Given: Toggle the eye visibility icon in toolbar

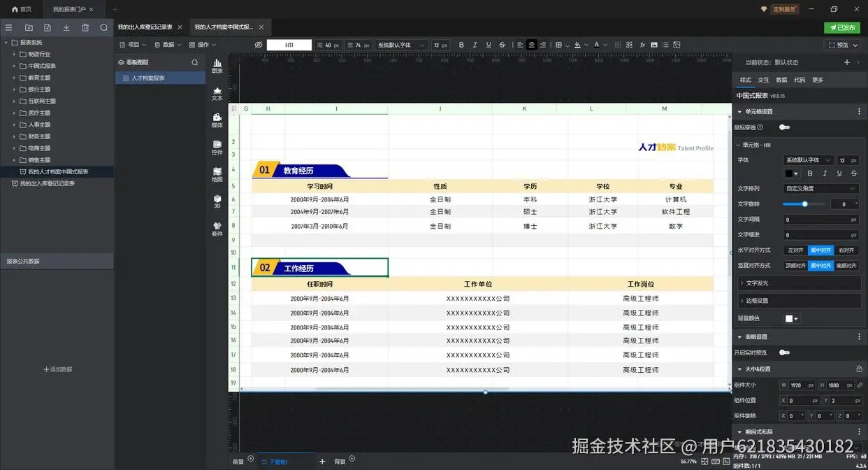Looking at the screenshot, I should 258,45.
